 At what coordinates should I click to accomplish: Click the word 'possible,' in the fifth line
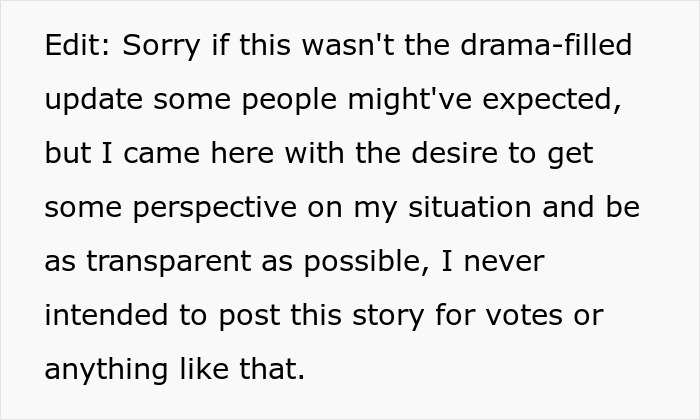pos(367,262)
